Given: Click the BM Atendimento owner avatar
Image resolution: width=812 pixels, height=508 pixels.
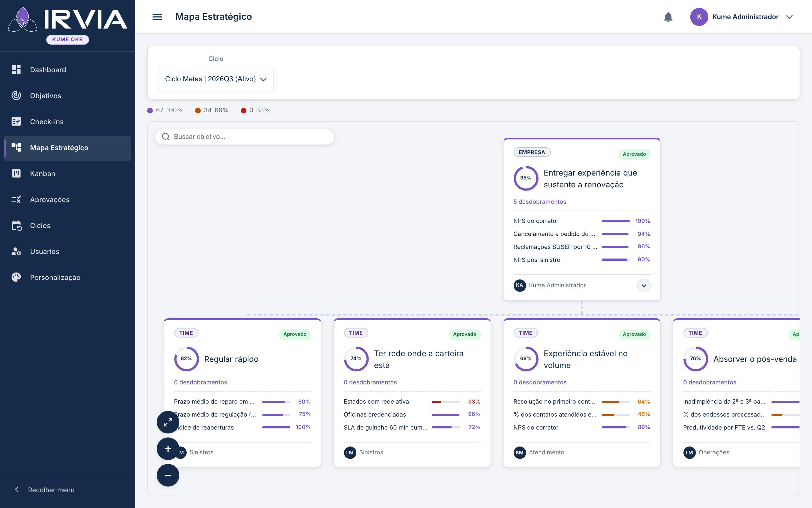Looking at the screenshot, I should click(519, 453).
